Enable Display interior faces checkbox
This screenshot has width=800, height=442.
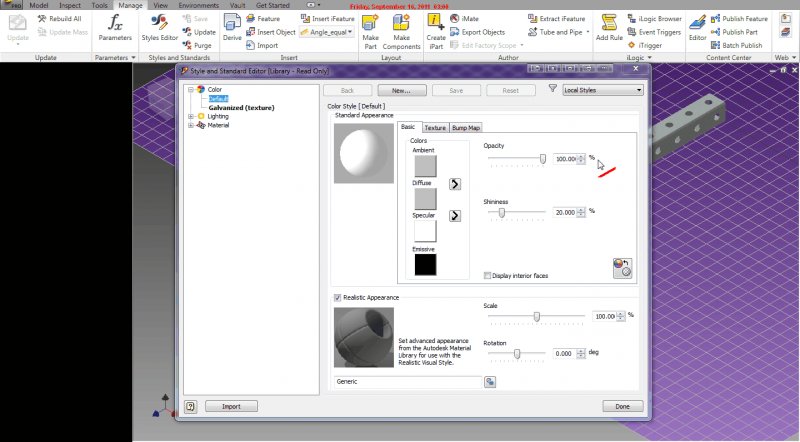click(487, 276)
